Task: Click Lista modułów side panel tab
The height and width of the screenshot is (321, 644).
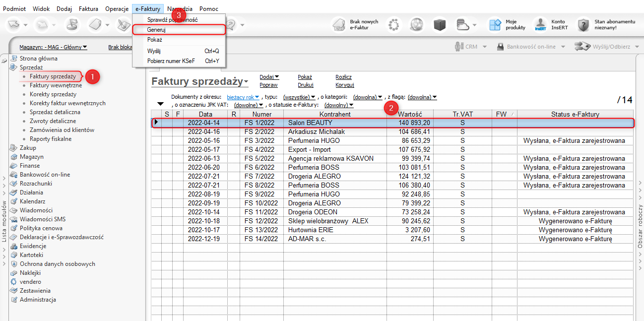Action: coord(4,221)
